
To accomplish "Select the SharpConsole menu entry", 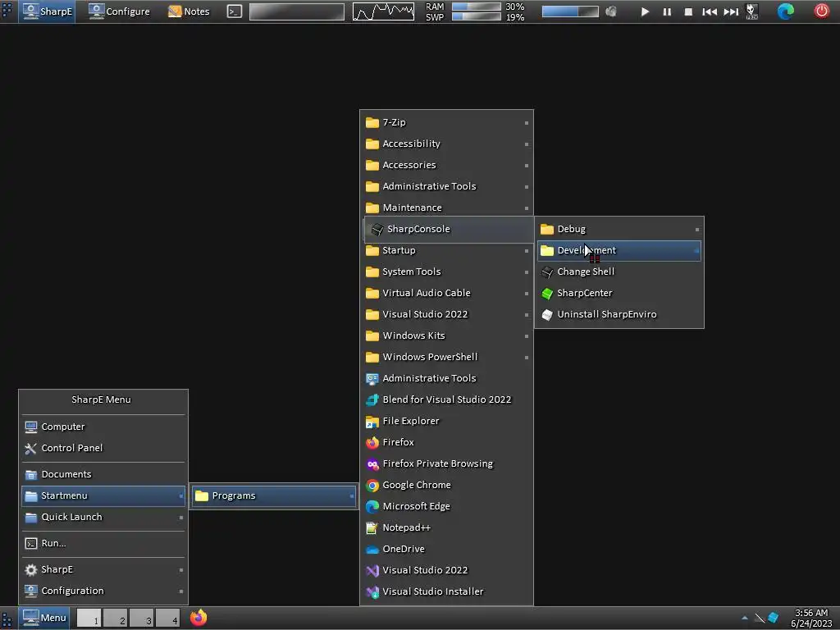I will click(449, 230).
